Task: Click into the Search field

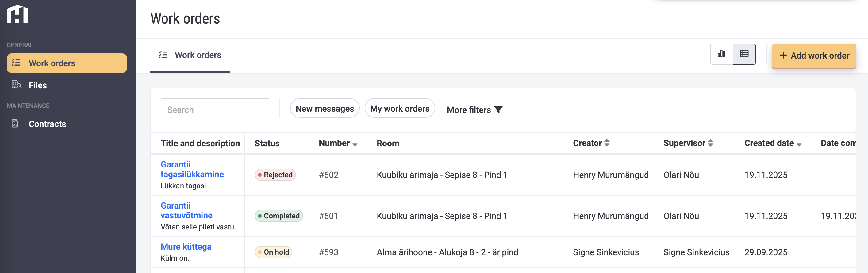Action: coord(215,110)
